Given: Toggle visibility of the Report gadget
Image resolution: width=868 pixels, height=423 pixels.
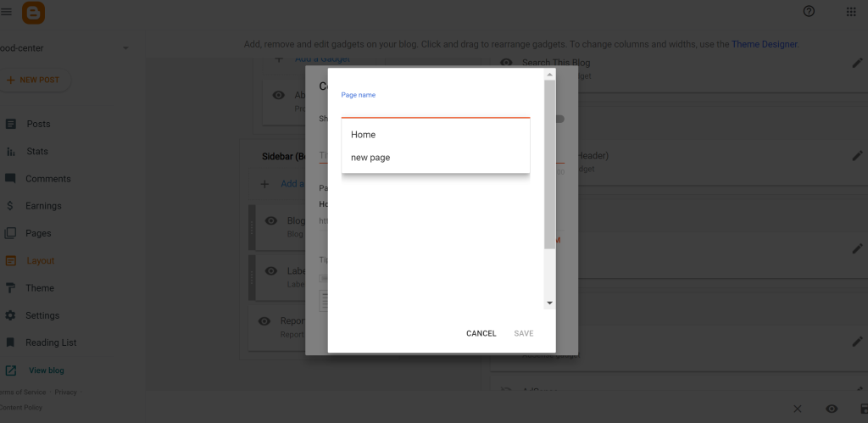Looking at the screenshot, I should 264,321.
